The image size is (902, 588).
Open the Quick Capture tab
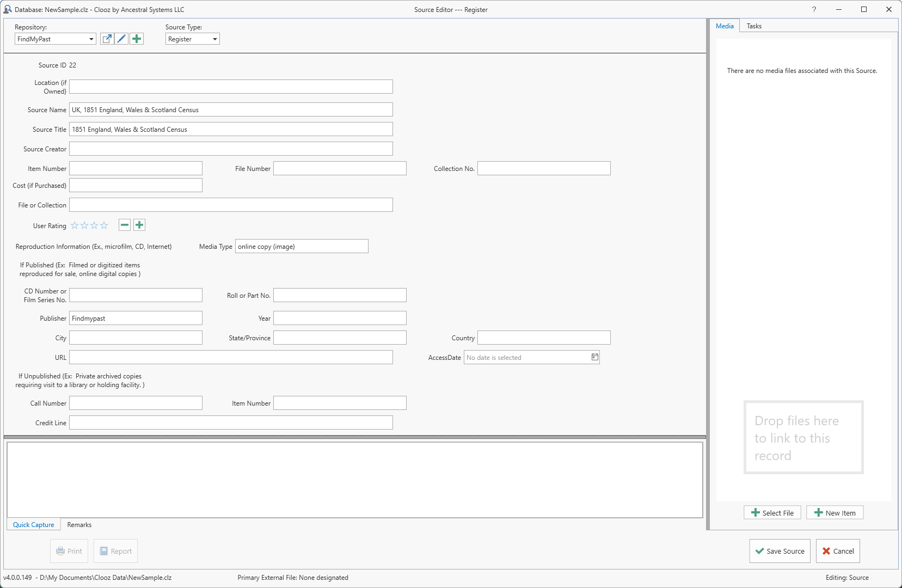coord(34,525)
